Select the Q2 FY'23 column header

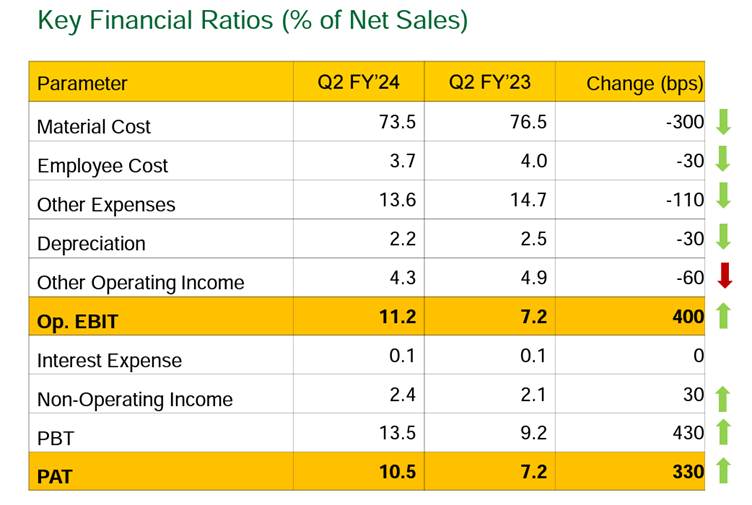(489, 84)
